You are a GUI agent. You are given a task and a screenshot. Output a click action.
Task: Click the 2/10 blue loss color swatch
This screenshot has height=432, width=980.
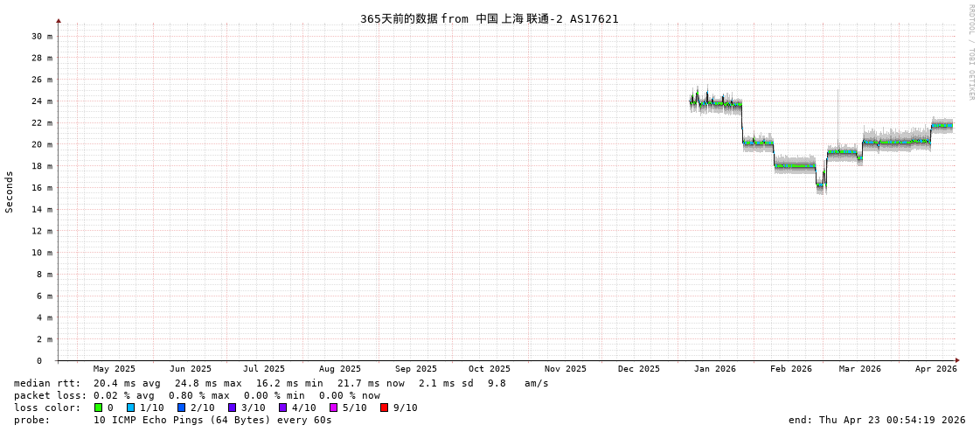[181, 408]
